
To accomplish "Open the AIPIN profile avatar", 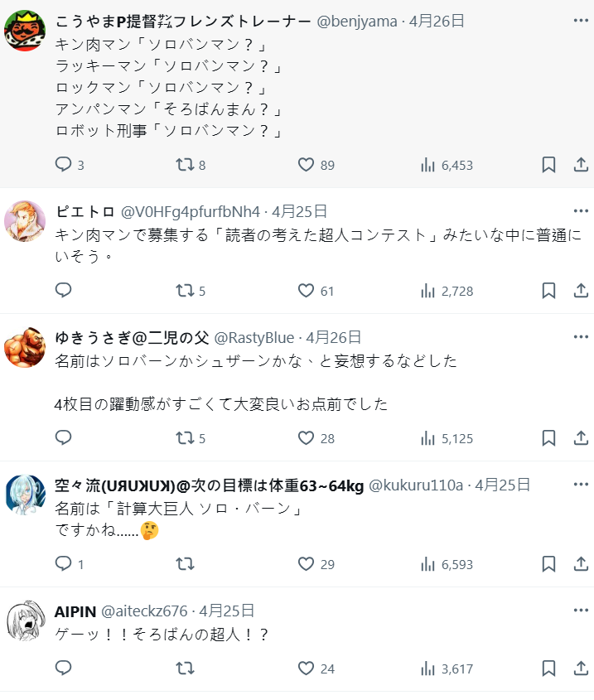I will point(25,620).
